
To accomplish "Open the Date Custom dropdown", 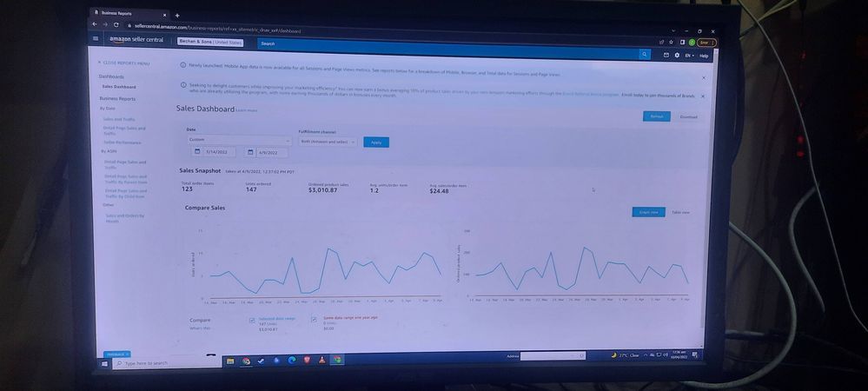I will click(x=239, y=140).
